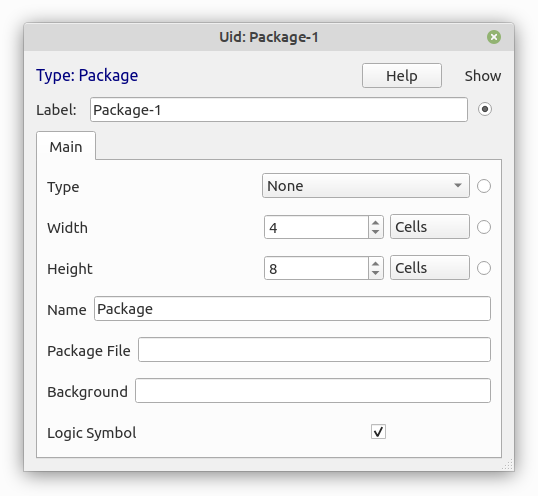Open the Width units Cells selector
Screen dimensions: 538x496
click(430, 227)
